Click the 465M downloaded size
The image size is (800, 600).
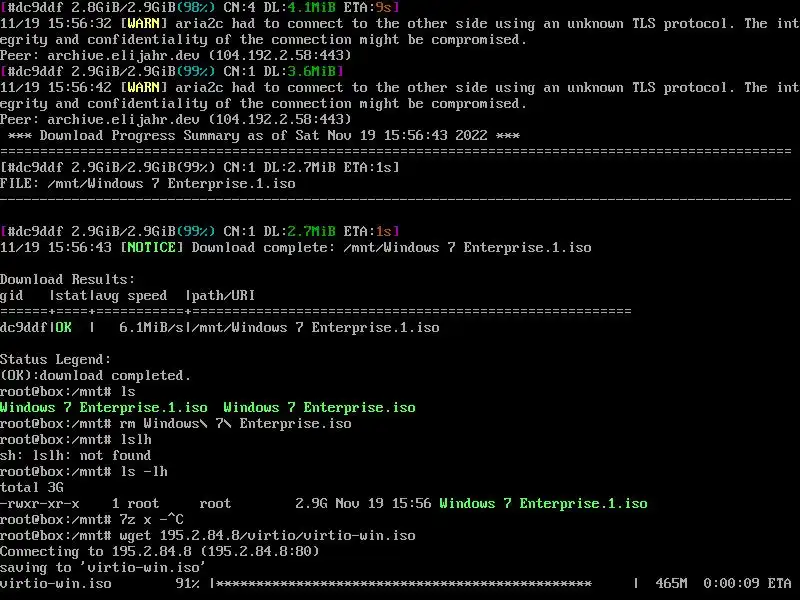[671, 583]
